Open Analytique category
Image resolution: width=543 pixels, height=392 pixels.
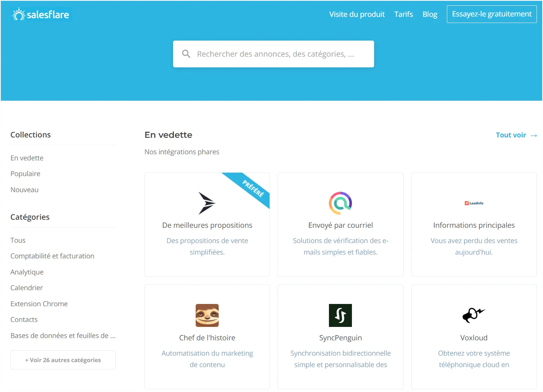pyautogui.click(x=27, y=272)
